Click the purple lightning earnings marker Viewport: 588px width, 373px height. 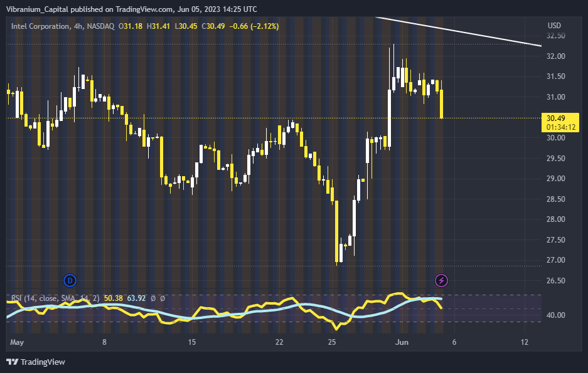pos(441,280)
